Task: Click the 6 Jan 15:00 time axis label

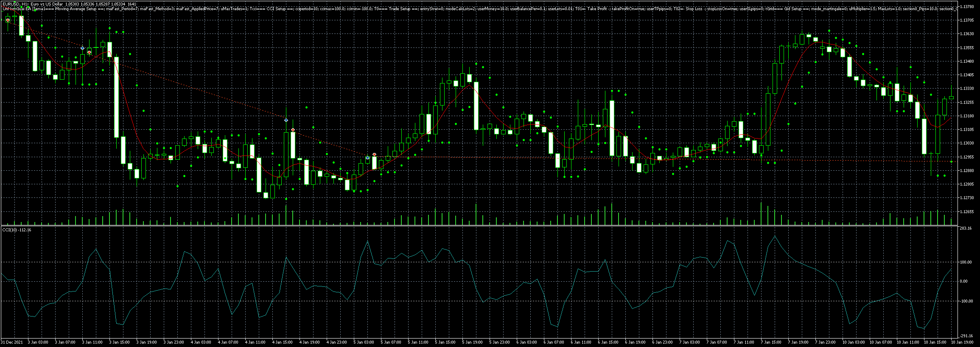Action: coord(608,342)
